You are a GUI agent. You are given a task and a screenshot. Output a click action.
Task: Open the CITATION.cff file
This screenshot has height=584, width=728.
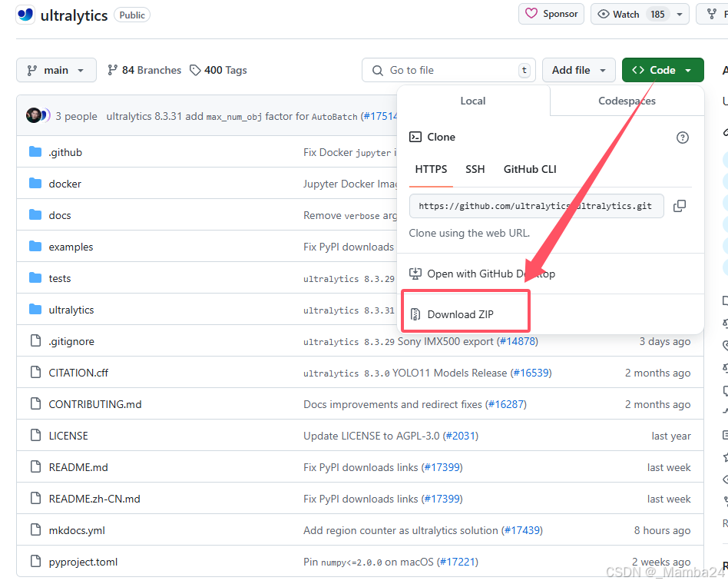(x=78, y=373)
